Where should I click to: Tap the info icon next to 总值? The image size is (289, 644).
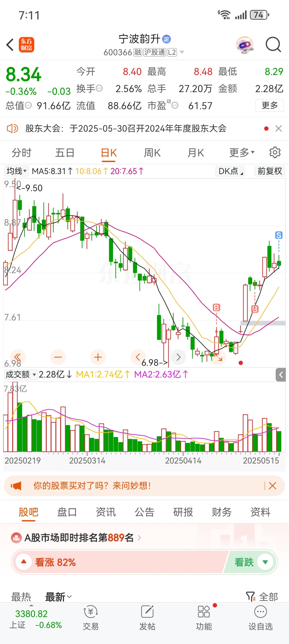[28, 105]
